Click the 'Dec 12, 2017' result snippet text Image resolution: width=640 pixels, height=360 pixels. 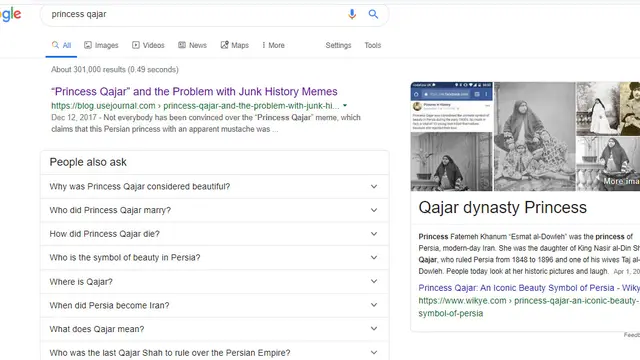(206, 123)
